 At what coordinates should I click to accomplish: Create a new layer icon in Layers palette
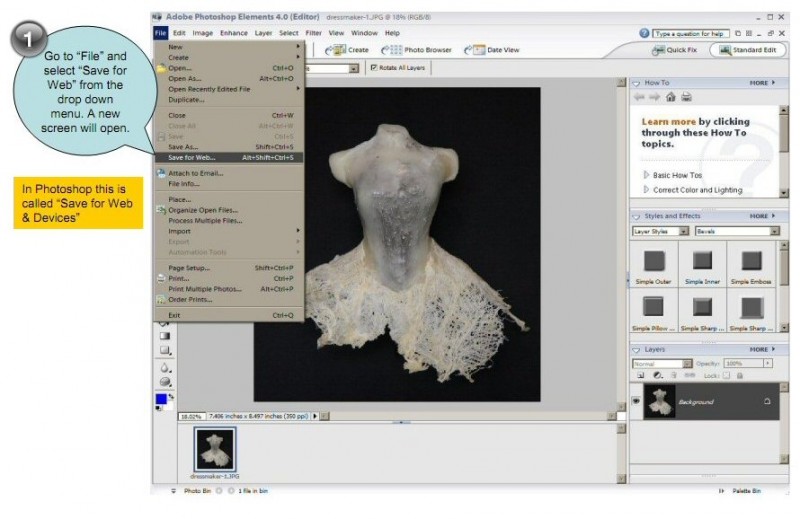point(641,376)
